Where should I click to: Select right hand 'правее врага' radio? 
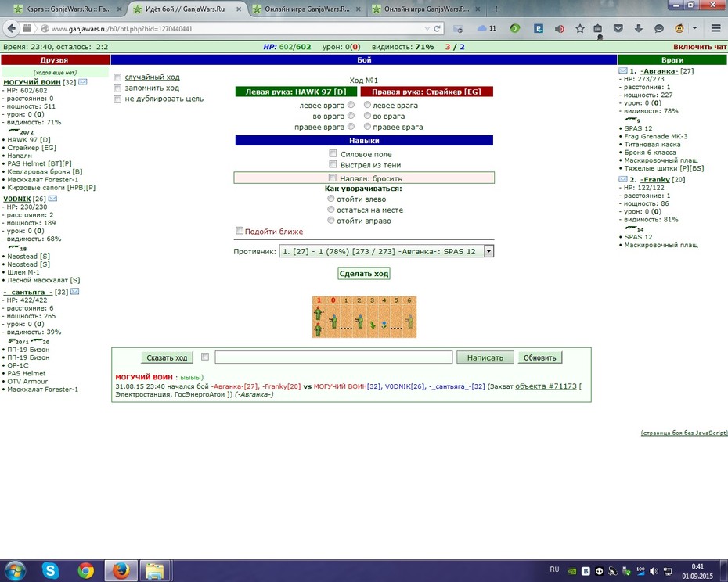[367, 126]
